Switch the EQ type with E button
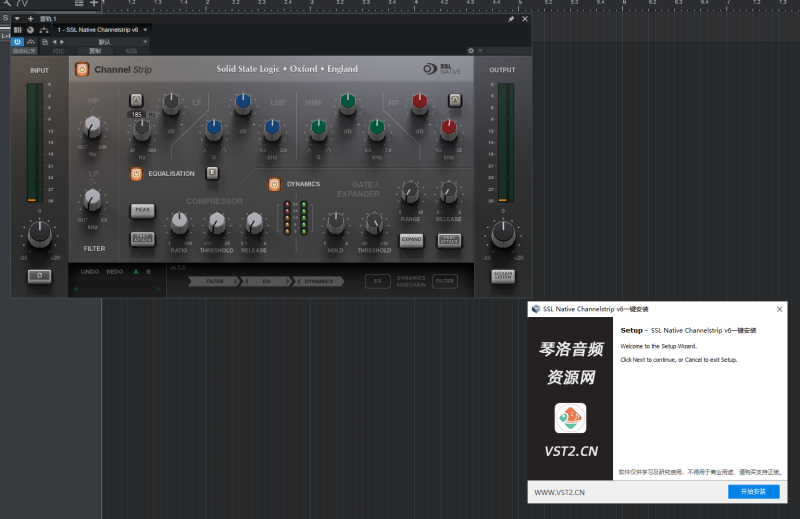 212,173
